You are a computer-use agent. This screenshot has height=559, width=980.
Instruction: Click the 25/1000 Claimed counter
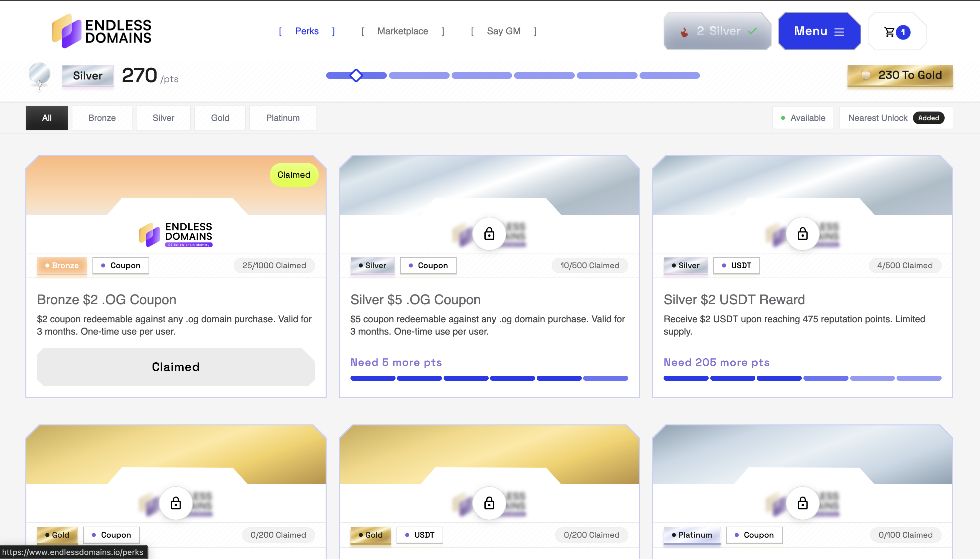(x=274, y=266)
